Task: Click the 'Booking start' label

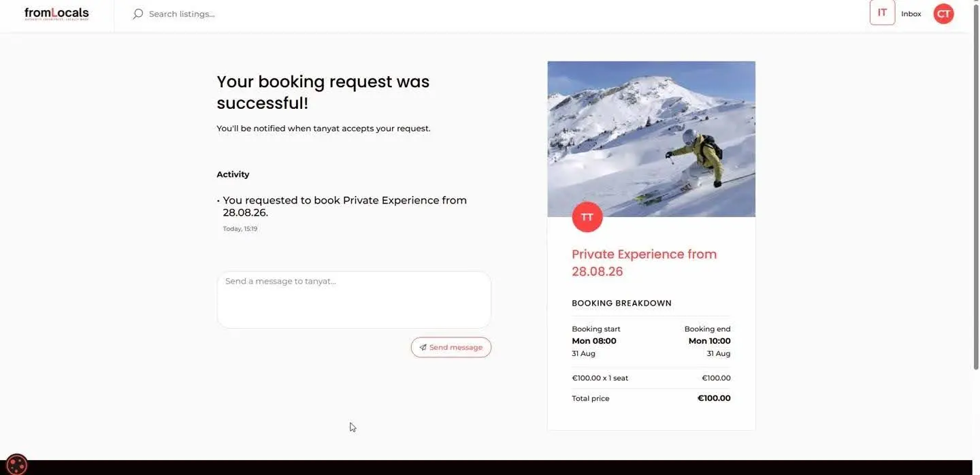Action: [596, 329]
